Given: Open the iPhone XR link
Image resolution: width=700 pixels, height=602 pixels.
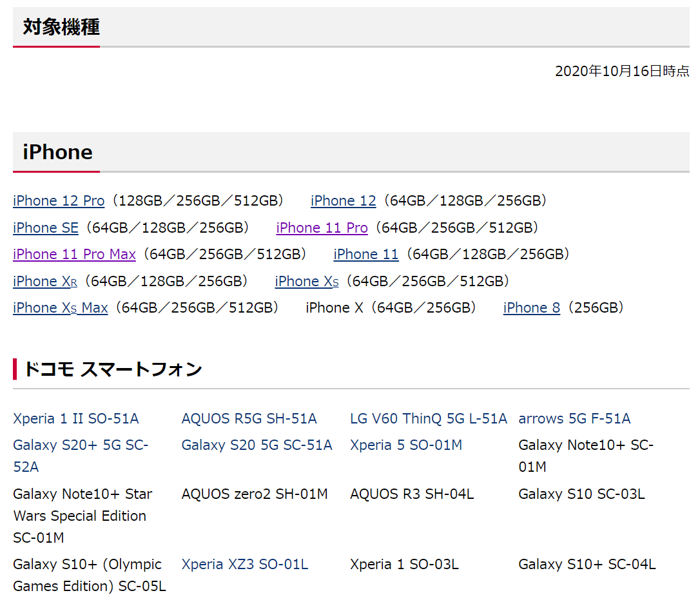Looking at the screenshot, I should [x=45, y=281].
